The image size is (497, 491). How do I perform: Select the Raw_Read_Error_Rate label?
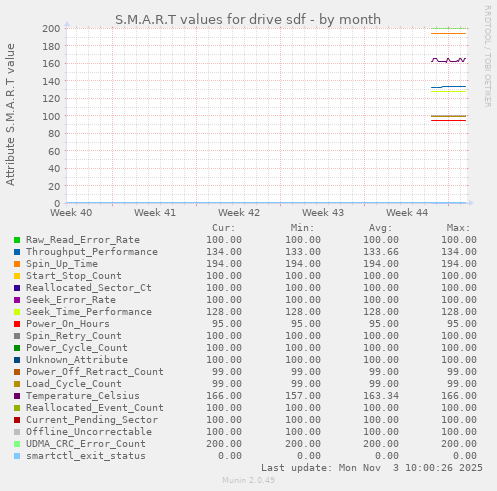[x=83, y=240]
